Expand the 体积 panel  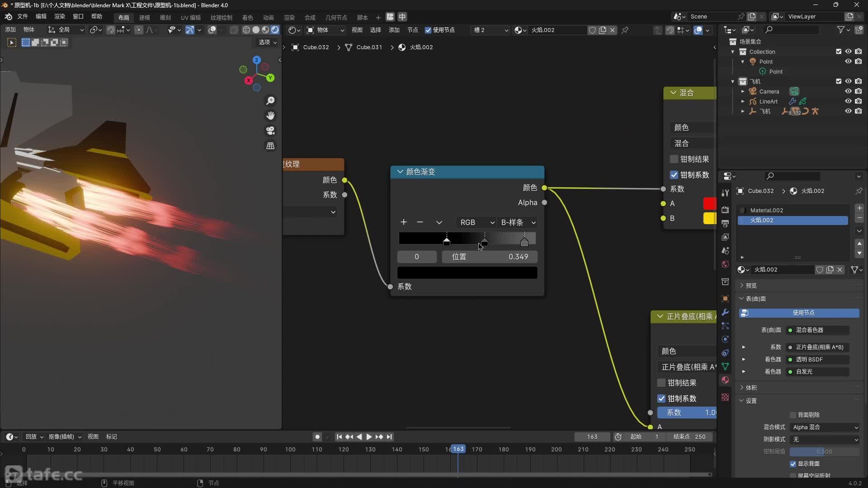pyautogui.click(x=751, y=388)
